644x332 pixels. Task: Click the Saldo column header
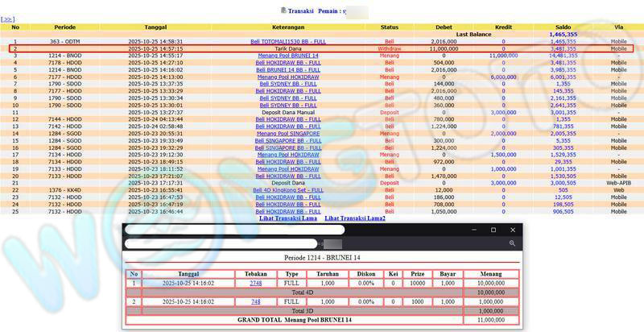[563, 27]
